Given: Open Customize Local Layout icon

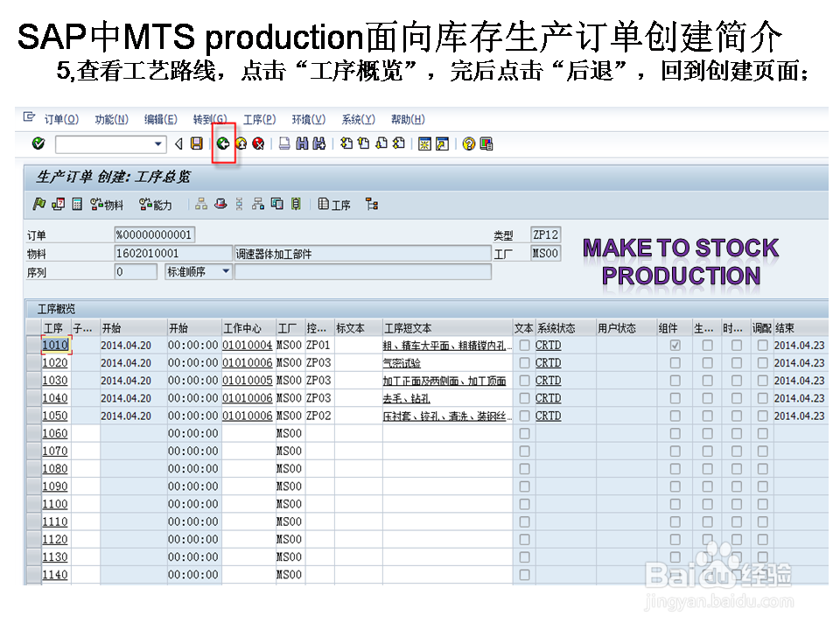Looking at the screenshot, I should tap(486, 143).
